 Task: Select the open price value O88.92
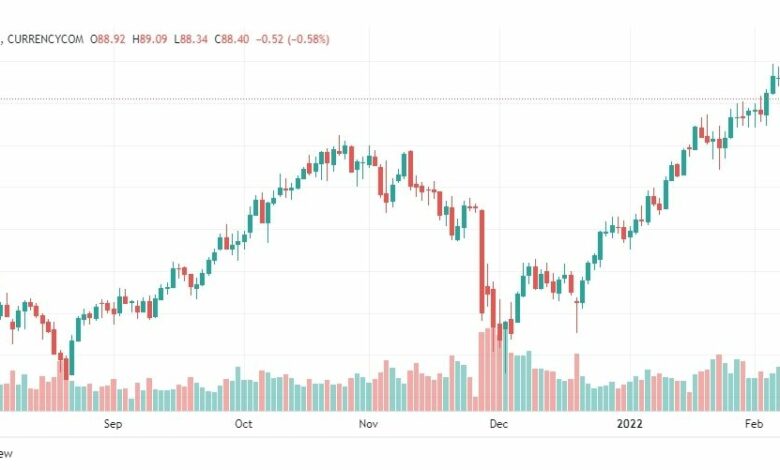pyautogui.click(x=107, y=39)
